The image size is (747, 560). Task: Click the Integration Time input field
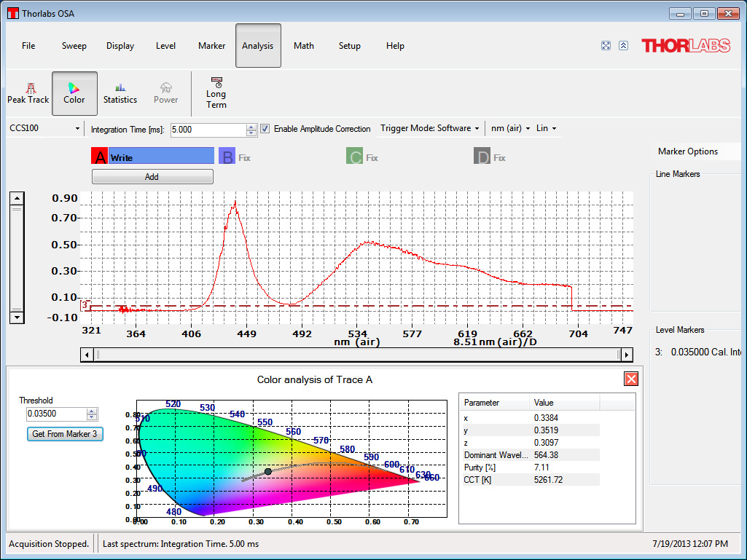click(208, 130)
